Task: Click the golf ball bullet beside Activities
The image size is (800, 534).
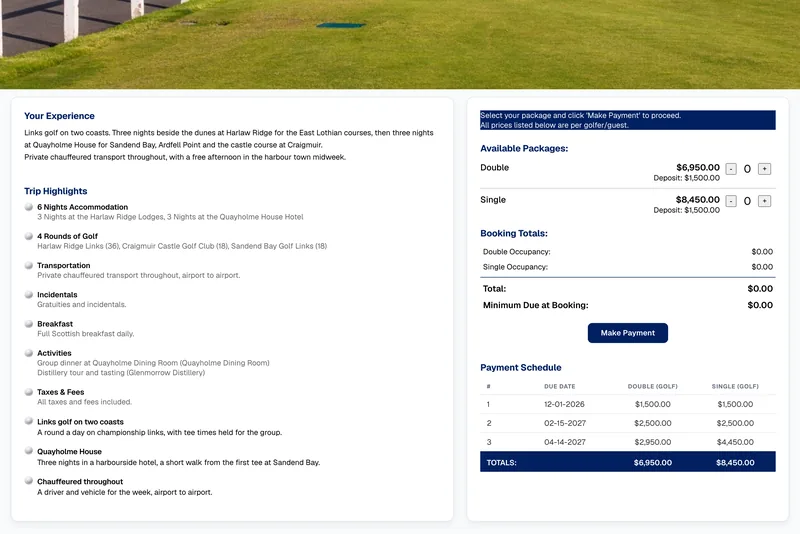Action: pos(29,352)
